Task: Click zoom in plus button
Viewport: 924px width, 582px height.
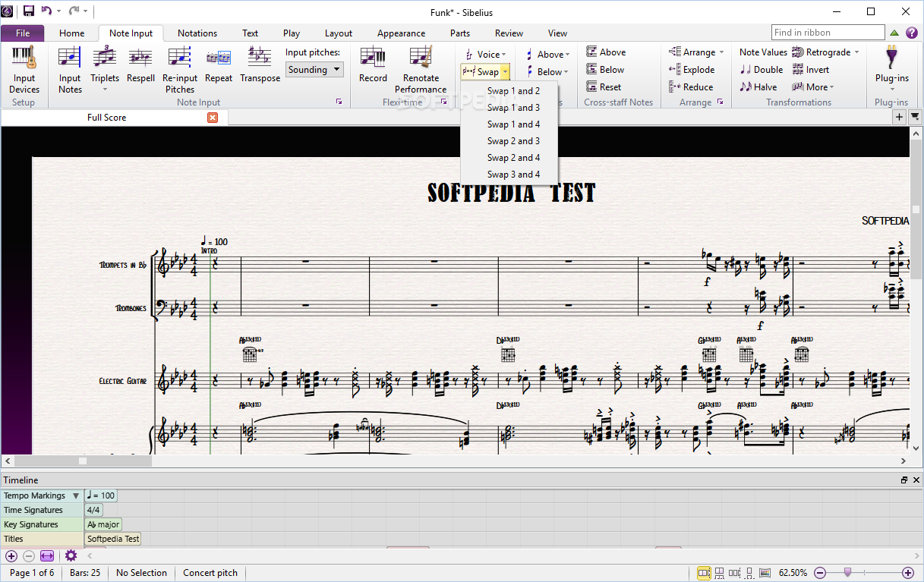Action: [x=907, y=573]
